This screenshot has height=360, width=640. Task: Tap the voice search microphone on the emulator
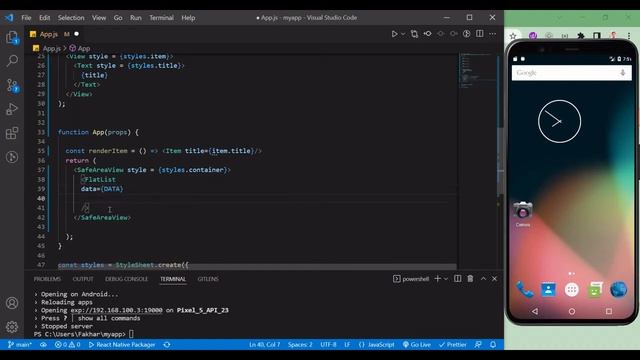point(623,73)
